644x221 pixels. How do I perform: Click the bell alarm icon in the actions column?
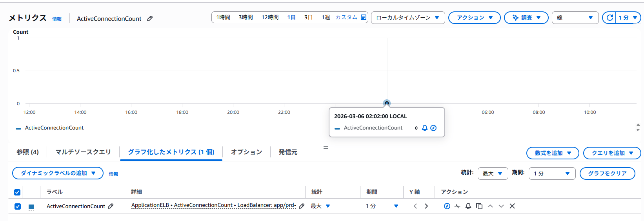pyautogui.click(x=468, y=206)
